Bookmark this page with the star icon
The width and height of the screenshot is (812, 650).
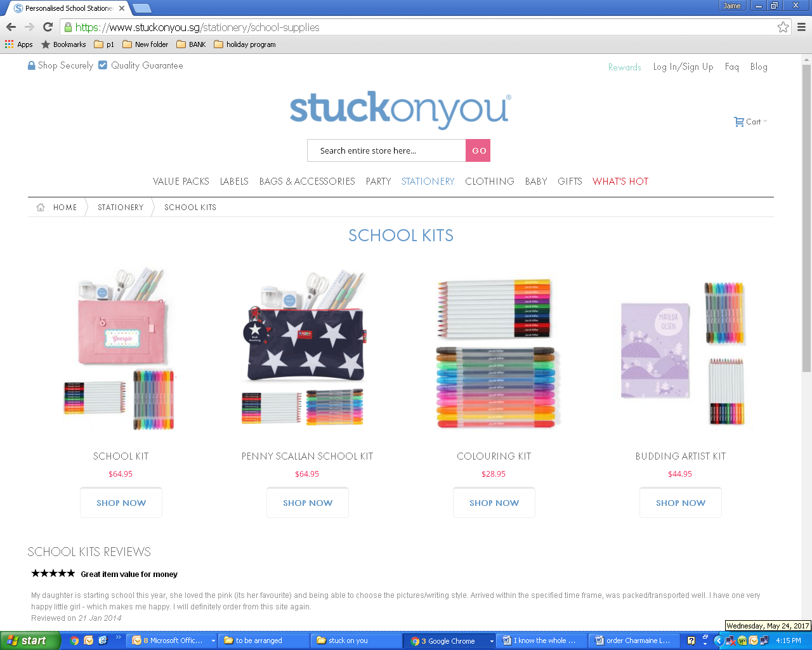coord(783,27)
